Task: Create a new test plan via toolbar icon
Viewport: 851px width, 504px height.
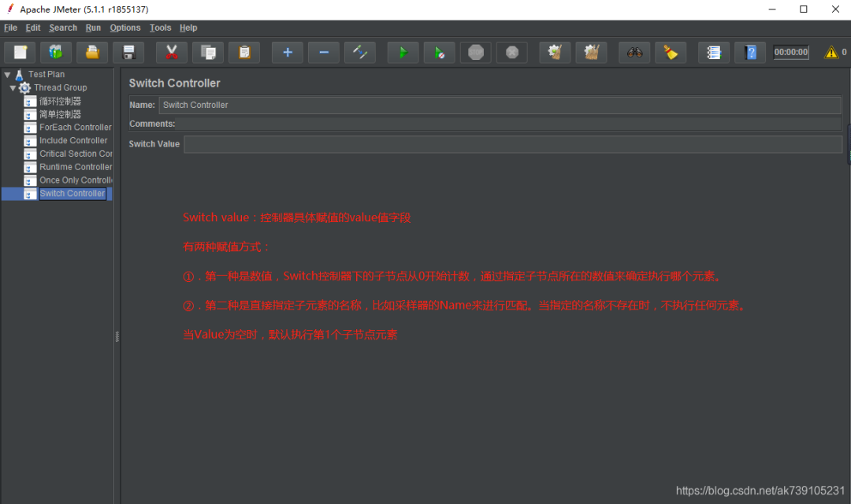Action: click(20, 52)
